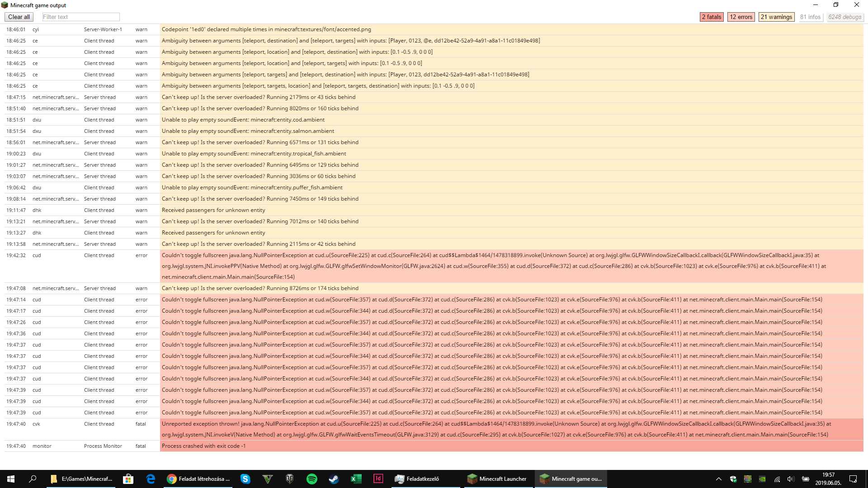Image resolution: width=868 pixels, height=488 pixels.
Task: Open Adobe InDesign from the taskbar
Action: point(378,479)
